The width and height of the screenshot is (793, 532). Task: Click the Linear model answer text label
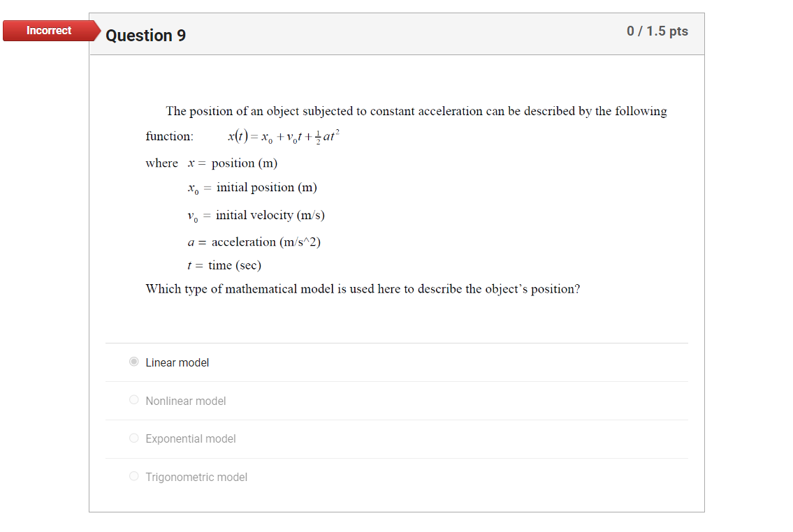point(175,362)
